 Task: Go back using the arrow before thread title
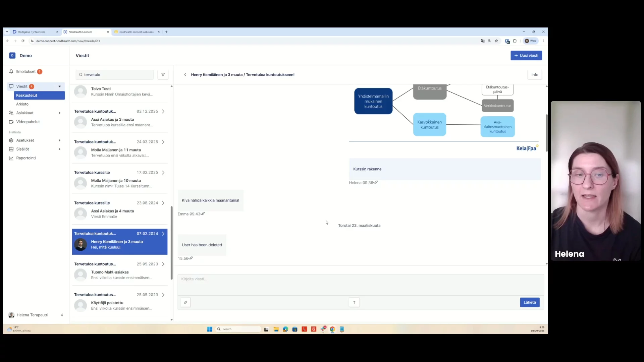[185, 75]
